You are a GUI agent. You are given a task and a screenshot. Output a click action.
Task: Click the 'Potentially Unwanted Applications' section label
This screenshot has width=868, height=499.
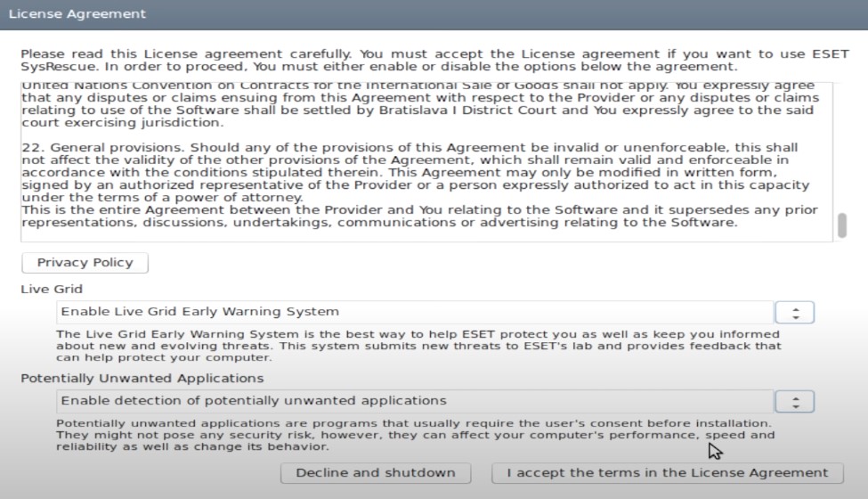pos(142,379)
